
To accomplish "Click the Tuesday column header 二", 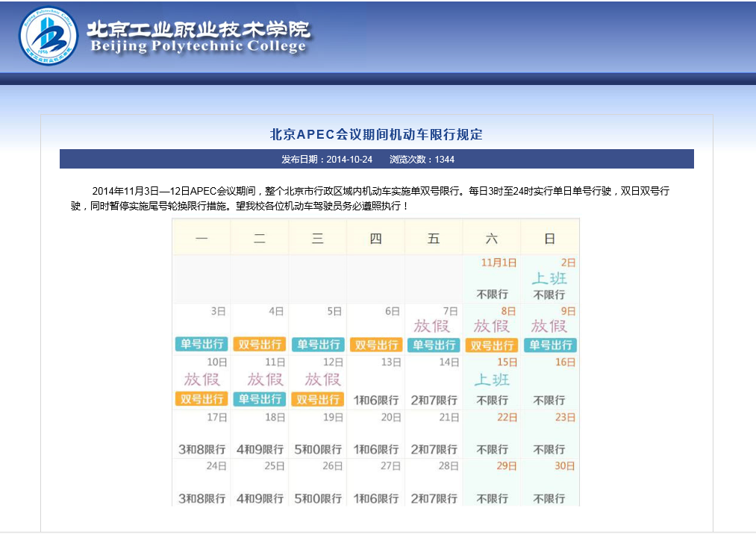I will pyautogui.click(x=260, y=239).
